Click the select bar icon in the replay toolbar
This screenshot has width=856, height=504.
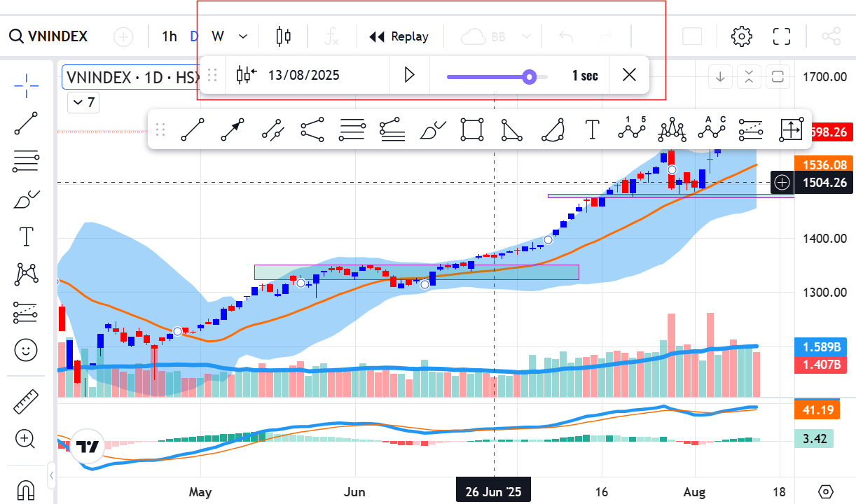(247, 75)
